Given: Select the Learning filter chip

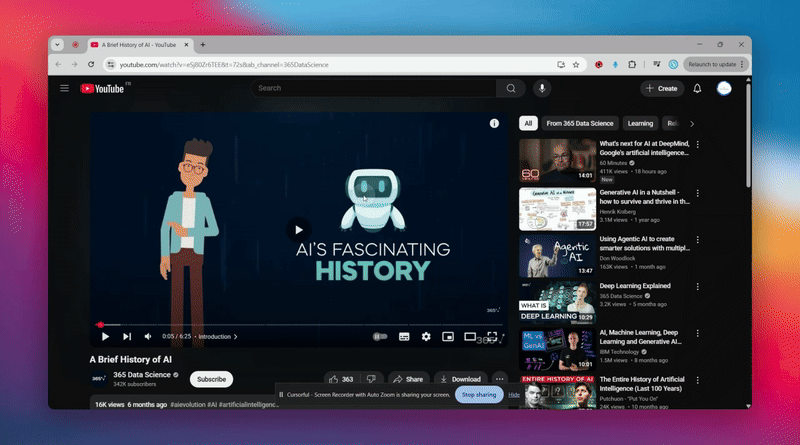Looking at the screenshot, I should tap(640, 123).
